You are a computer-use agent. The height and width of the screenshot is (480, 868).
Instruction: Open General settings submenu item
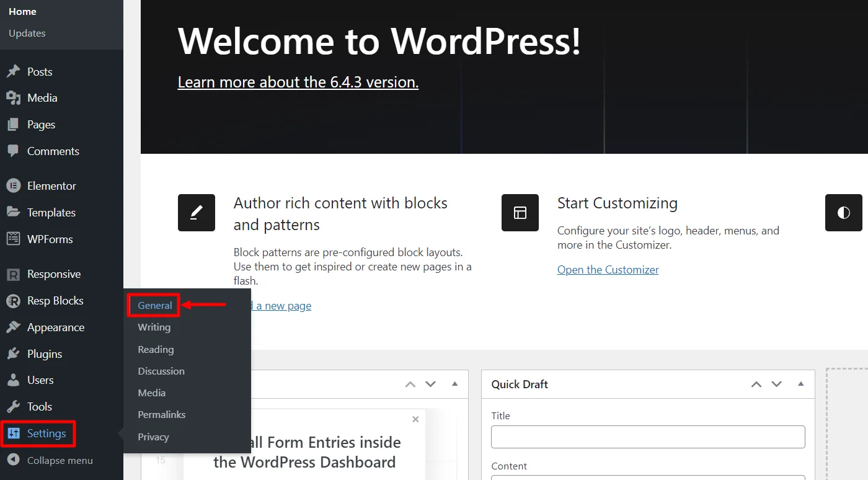pyautogui.click(x=155, y=305)
